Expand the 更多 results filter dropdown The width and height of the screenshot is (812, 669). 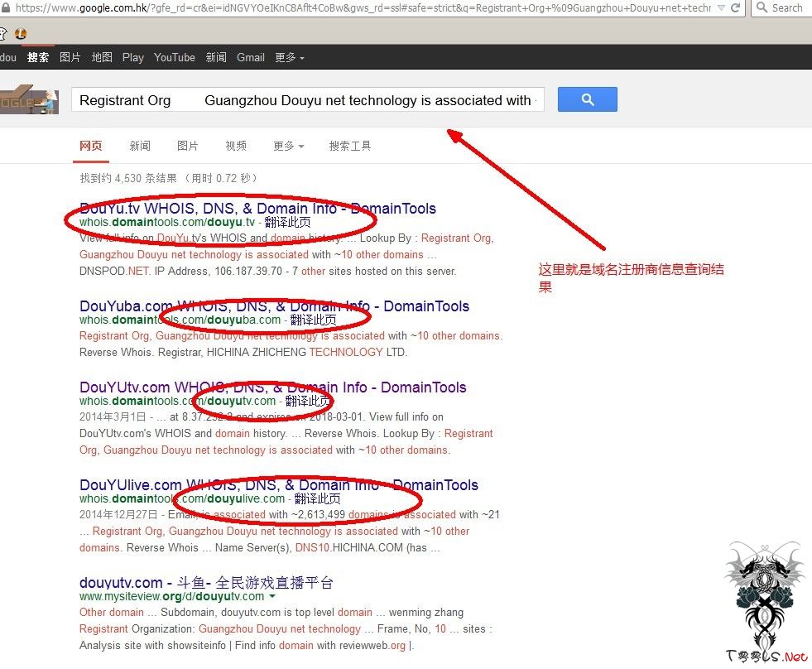tap(288, 146)
